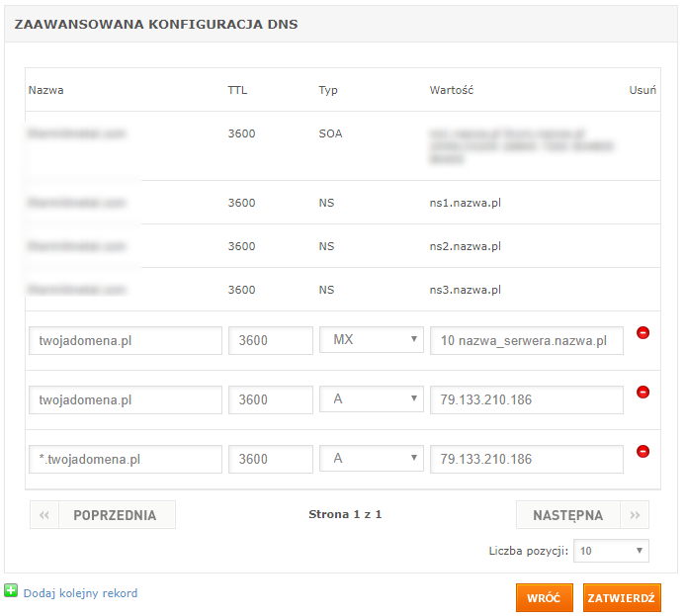The height and width of the screenshot is (616, 685).
Task: Remove the *.twojadomena.pl A record
Action: [642, 451]
